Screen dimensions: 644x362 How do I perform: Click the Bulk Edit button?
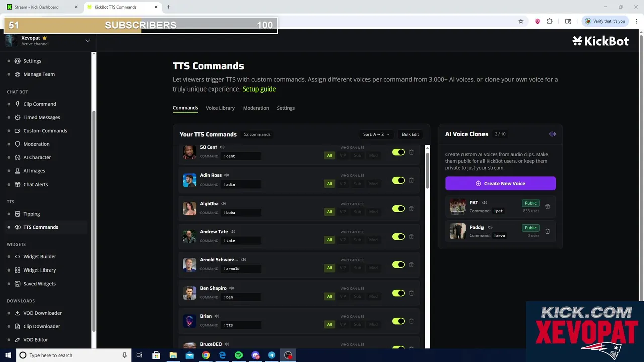[x=410, y=134]
